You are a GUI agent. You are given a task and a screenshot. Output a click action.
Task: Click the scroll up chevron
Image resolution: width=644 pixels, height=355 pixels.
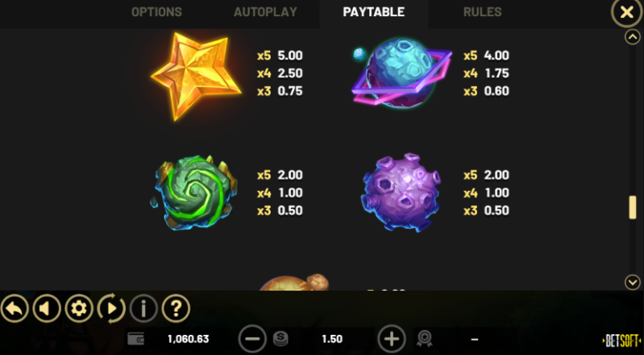[633, 37]
